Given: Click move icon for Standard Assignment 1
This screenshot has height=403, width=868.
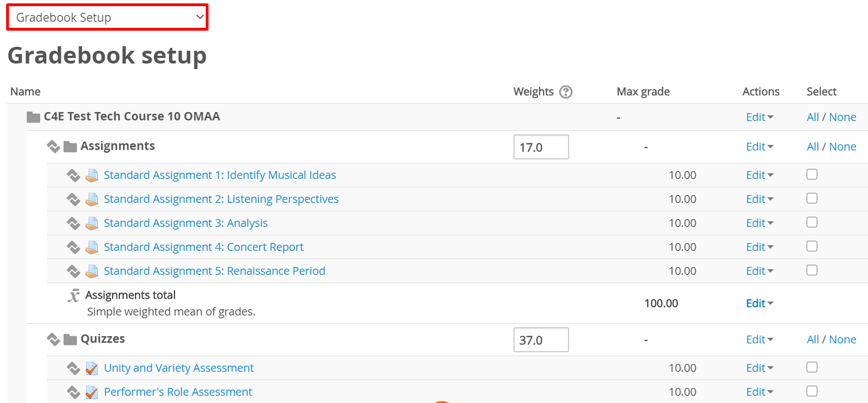Looking at the screenshot, I should point(73,176).
